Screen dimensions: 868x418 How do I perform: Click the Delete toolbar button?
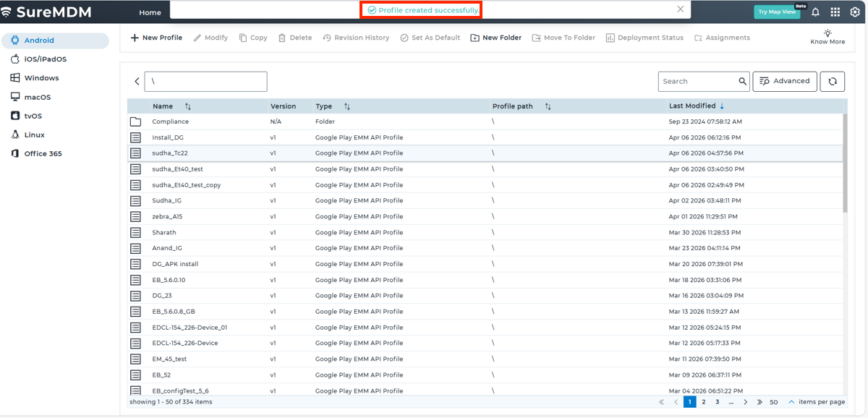tap(295, 38)
